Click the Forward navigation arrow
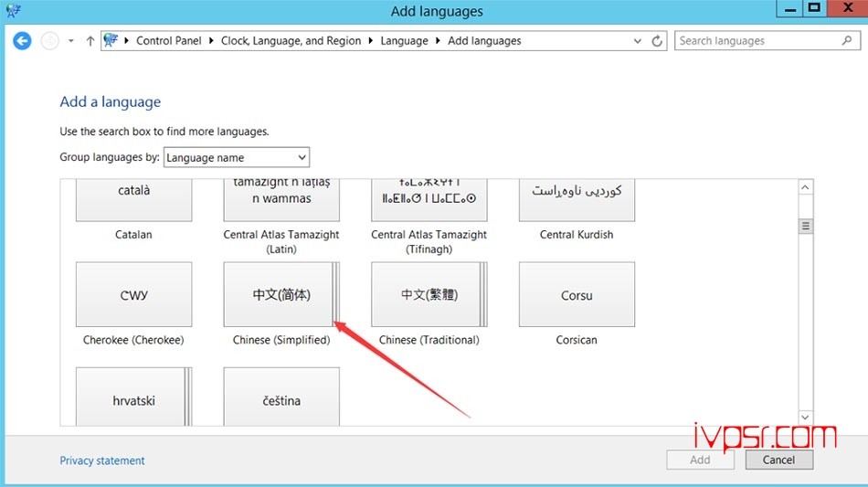 50,41
